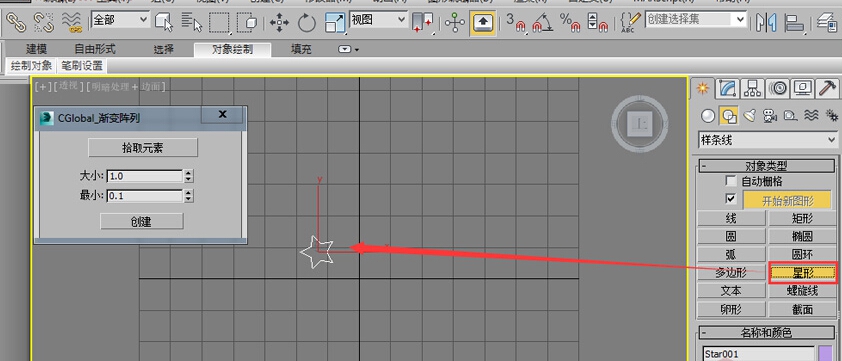Open the Hierarchy command panel tab
Image resolution: width=842 pixels, height=361 pixels.
click(753, 88)
